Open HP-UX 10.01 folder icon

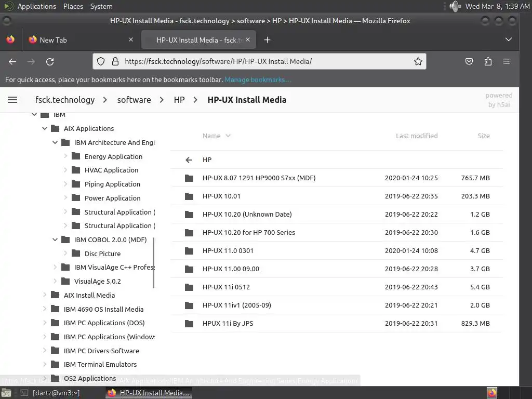coord(189,196)
